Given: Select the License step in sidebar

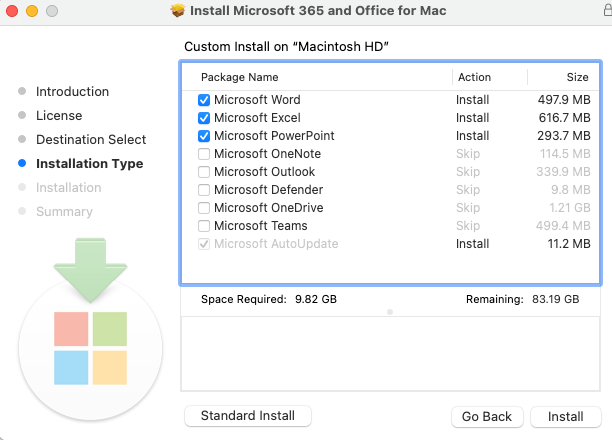Looking at the screenshot, I should (59, 116).
